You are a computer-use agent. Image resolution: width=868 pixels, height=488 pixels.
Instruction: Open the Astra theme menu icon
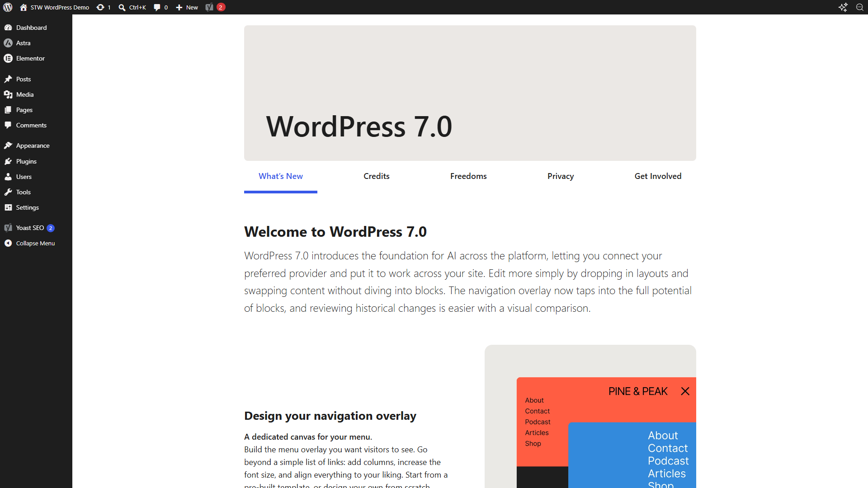point(8,43)
